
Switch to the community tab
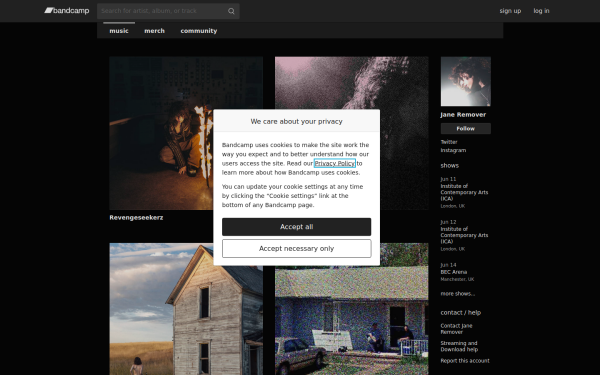tap(199, 31)
